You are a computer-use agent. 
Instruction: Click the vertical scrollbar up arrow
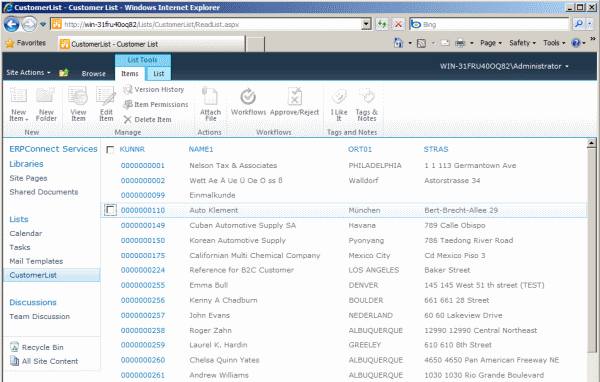point(591,143)
